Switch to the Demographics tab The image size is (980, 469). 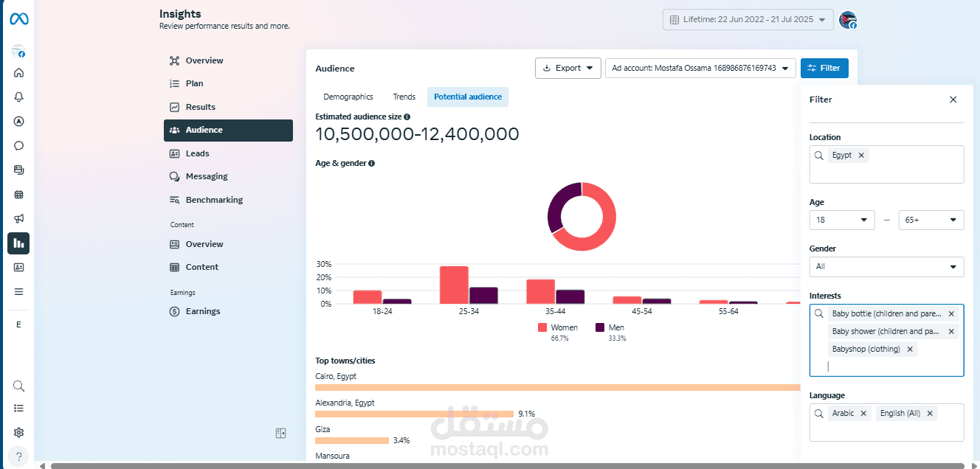(348, 97)
